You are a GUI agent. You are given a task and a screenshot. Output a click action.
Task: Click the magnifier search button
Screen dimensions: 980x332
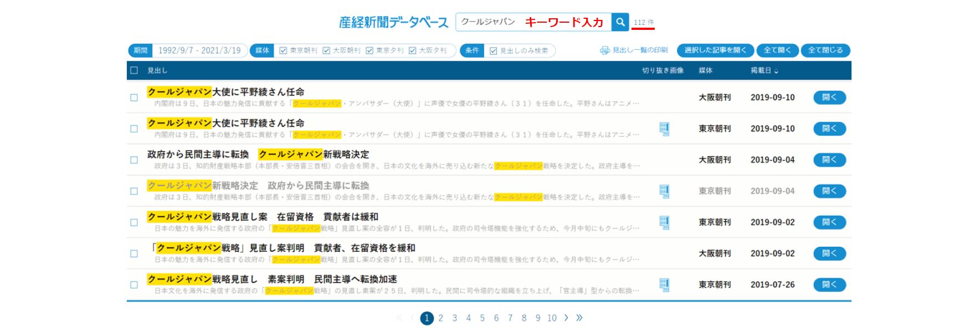click(x=620, y=22)
